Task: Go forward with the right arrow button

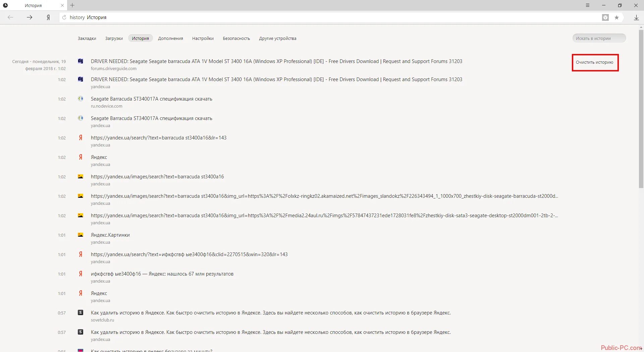Action: click(x=30, y=17)
